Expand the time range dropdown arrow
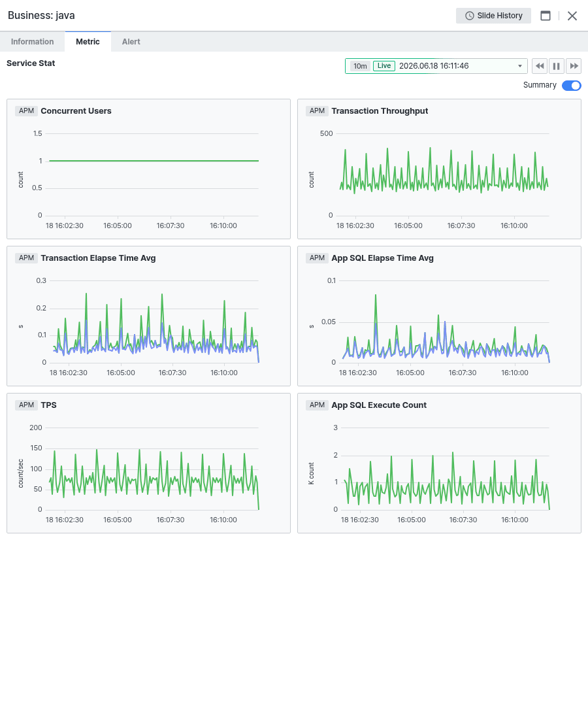Screen dimensions: 588x706 [x=520, y=66]
